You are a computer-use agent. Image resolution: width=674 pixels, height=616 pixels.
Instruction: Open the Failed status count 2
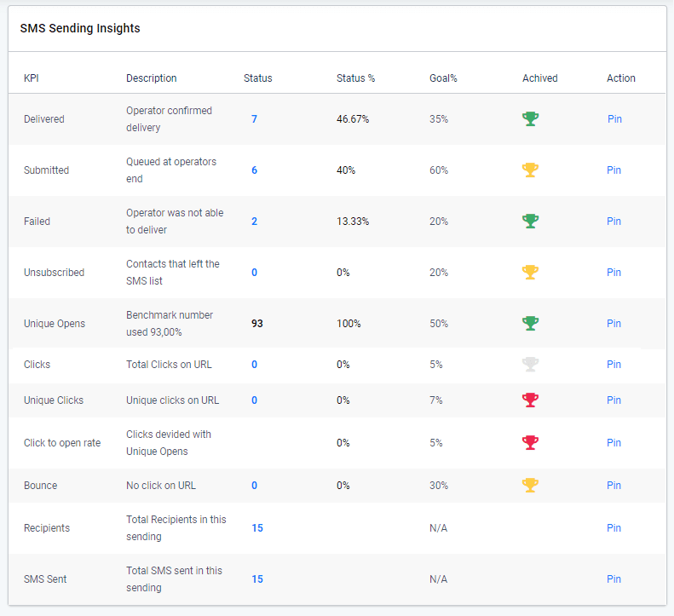pos(254,222)
